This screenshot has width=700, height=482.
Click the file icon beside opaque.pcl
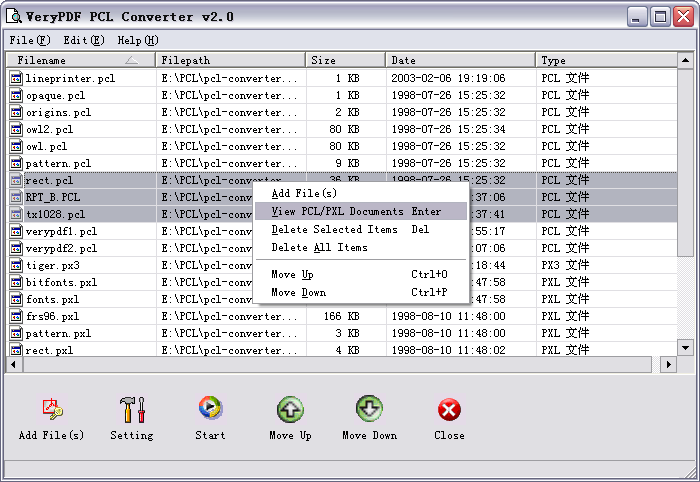(x=16, y=95)
